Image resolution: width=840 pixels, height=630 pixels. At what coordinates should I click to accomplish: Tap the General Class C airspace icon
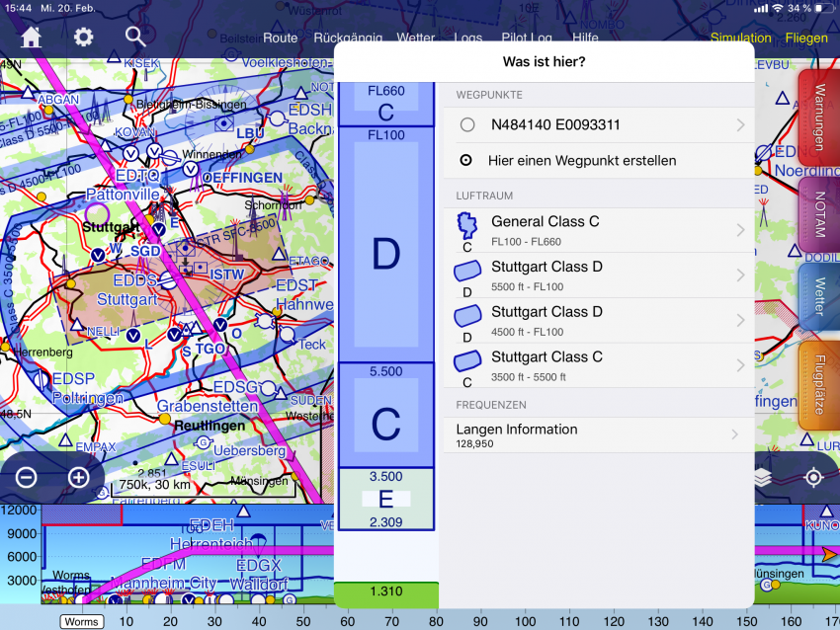(x=466, y=227)
